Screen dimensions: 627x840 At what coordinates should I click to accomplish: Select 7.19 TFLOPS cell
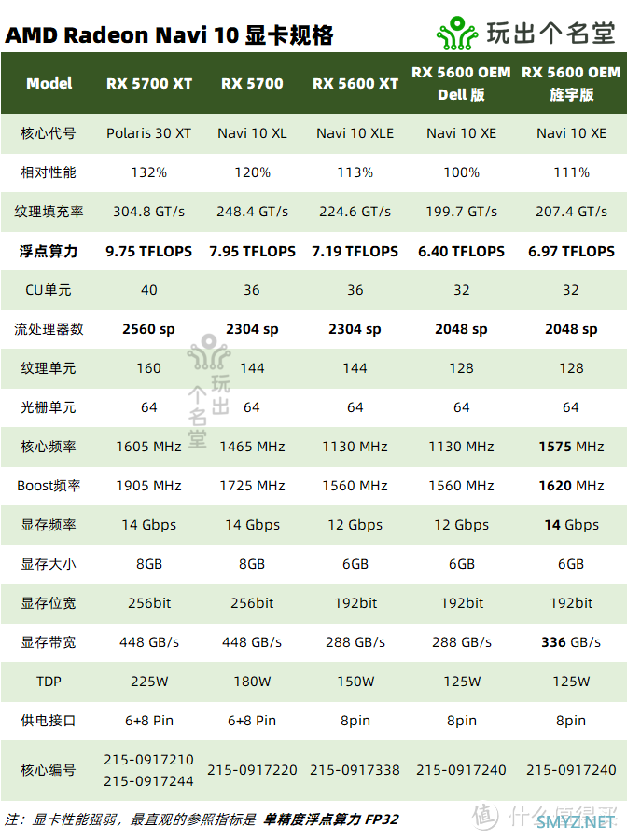coord(355,251)
